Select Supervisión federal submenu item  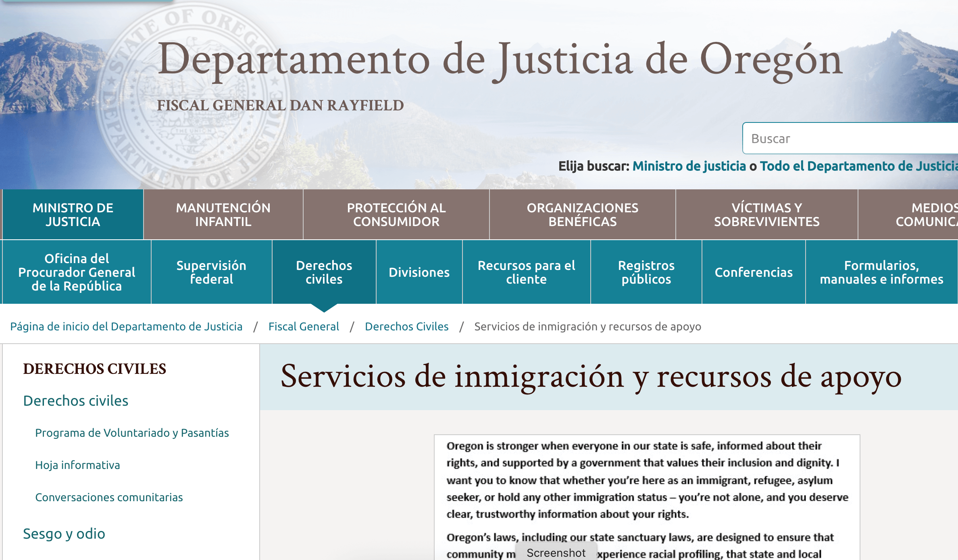[211, 272]
